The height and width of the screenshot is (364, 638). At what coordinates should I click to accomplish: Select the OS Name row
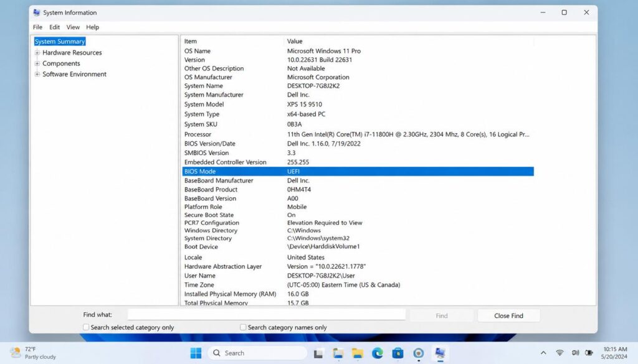pos(358,51)
